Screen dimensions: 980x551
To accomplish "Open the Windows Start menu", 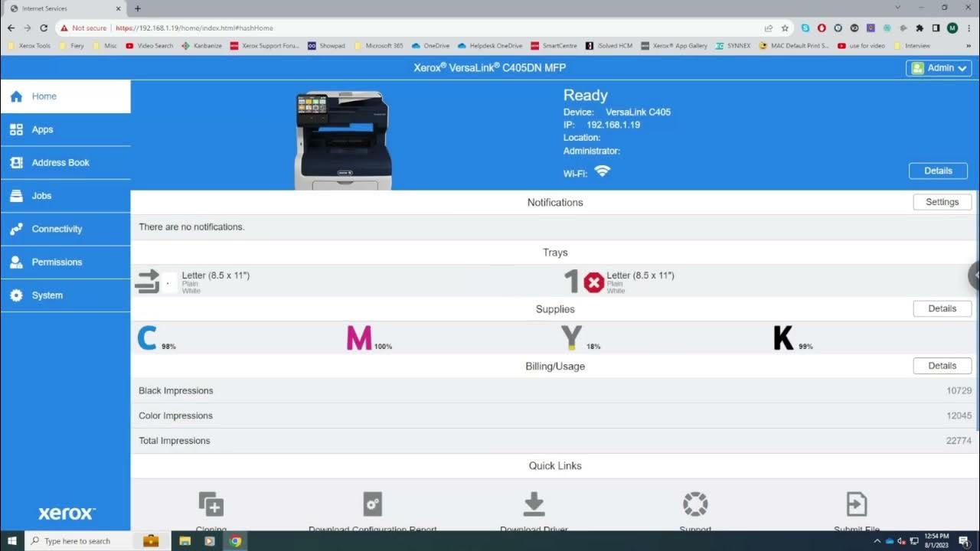I will pos(12,541).
